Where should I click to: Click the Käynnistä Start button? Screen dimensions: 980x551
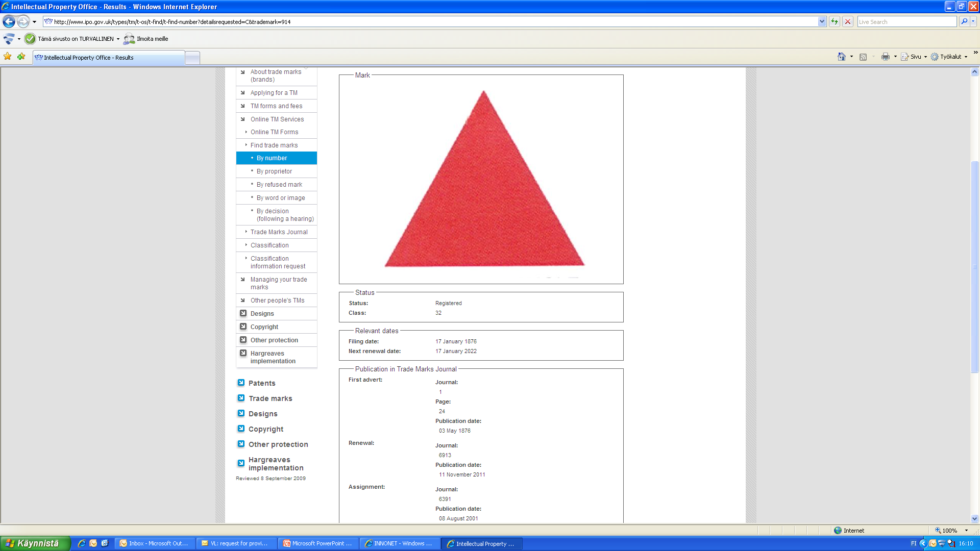click(x=35, y=543)
